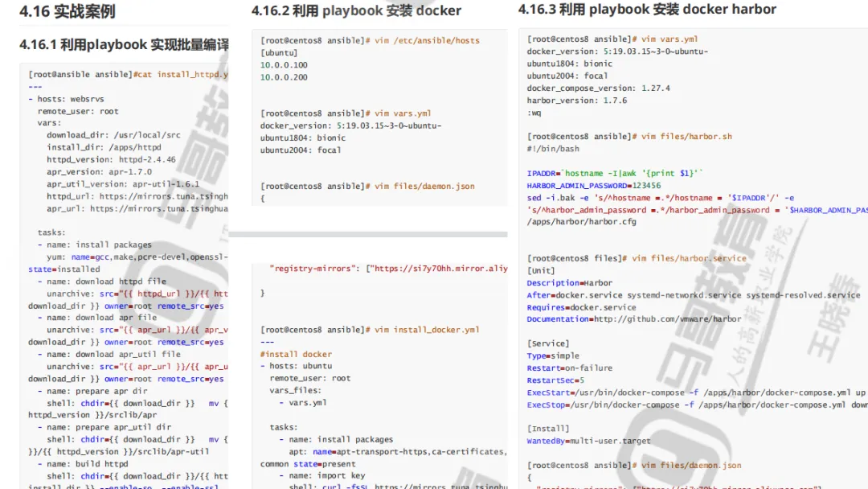The height and width of the screenshot is (489, 868).
Task: Click line starting "ExecStop=/usr/bin/docker-compose"
Action: 698,405
